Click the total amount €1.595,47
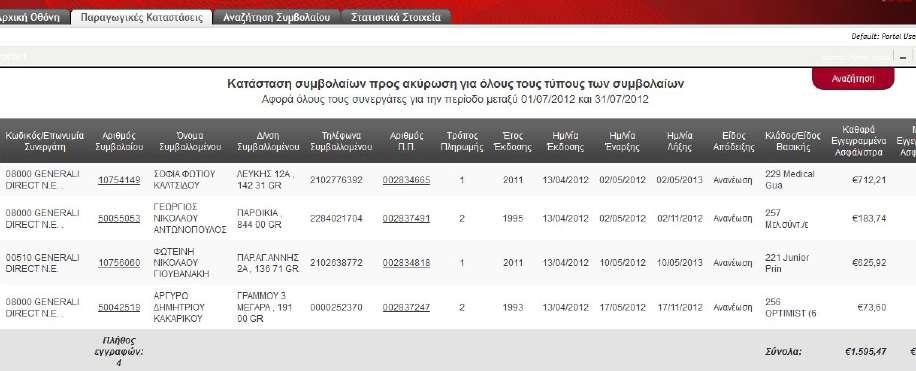Screen dimensions: 916x371 tap(865, 352)
